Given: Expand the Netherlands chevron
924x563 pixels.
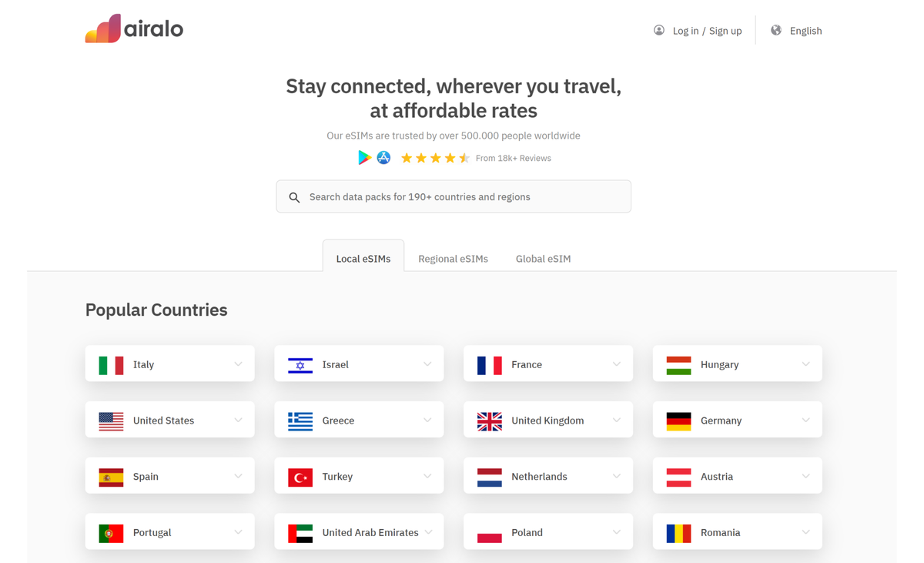Looking at the screenshot, I should (617, 476).
